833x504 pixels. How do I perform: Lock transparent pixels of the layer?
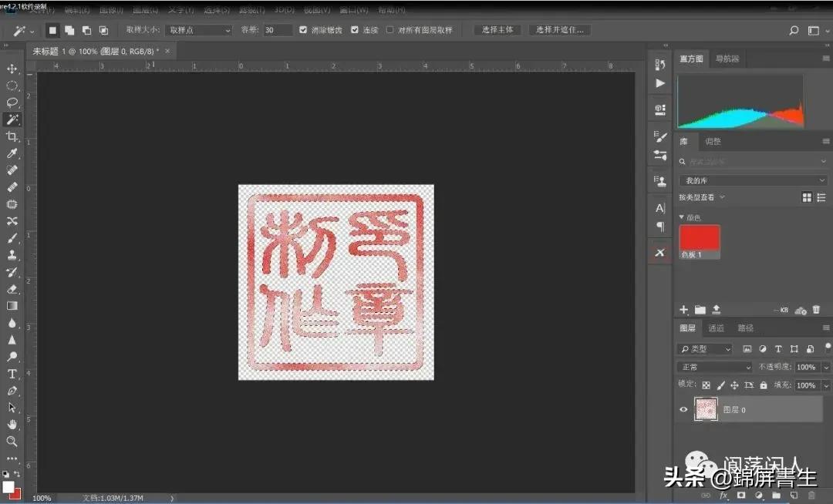tap(707, 385)
